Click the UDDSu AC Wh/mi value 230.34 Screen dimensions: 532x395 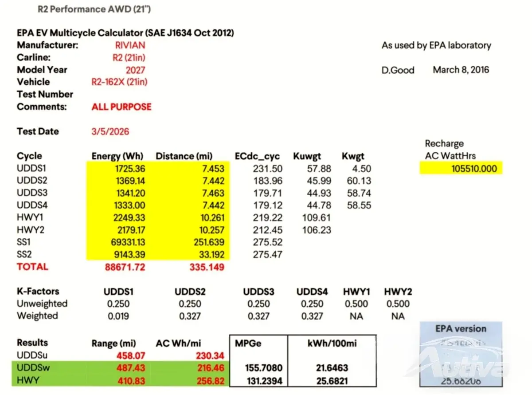coord(210,355)
